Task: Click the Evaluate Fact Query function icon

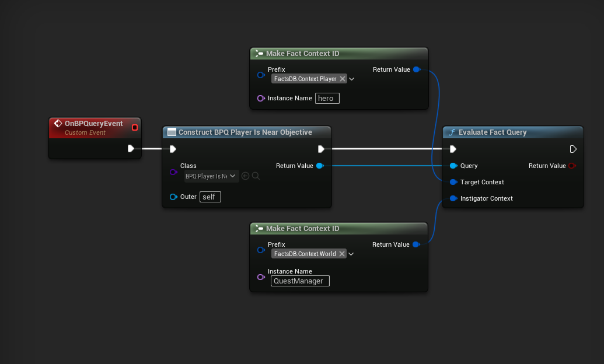Action: (x=452, y=132)
